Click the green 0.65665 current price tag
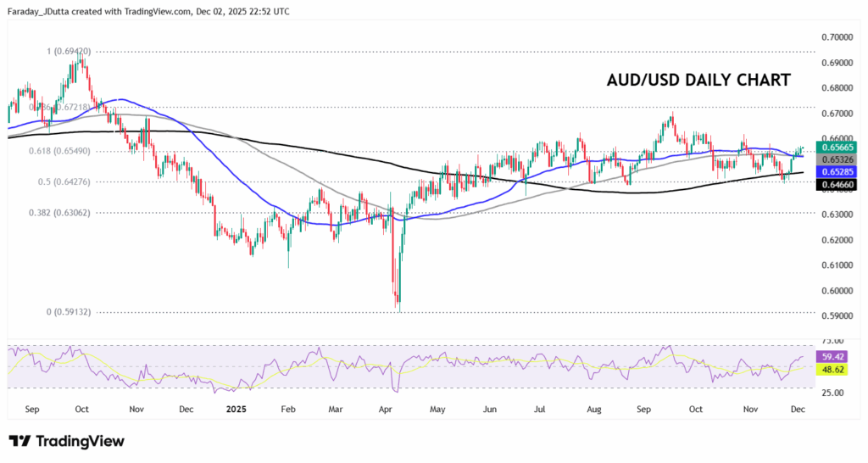 (x=837, y=147)
